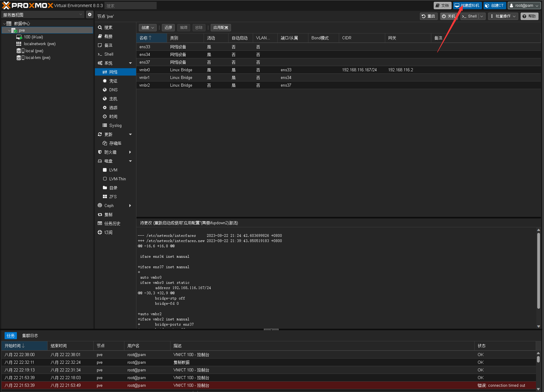
Task: Click the server view gear settings icon
Action: (x=89, y=14)
